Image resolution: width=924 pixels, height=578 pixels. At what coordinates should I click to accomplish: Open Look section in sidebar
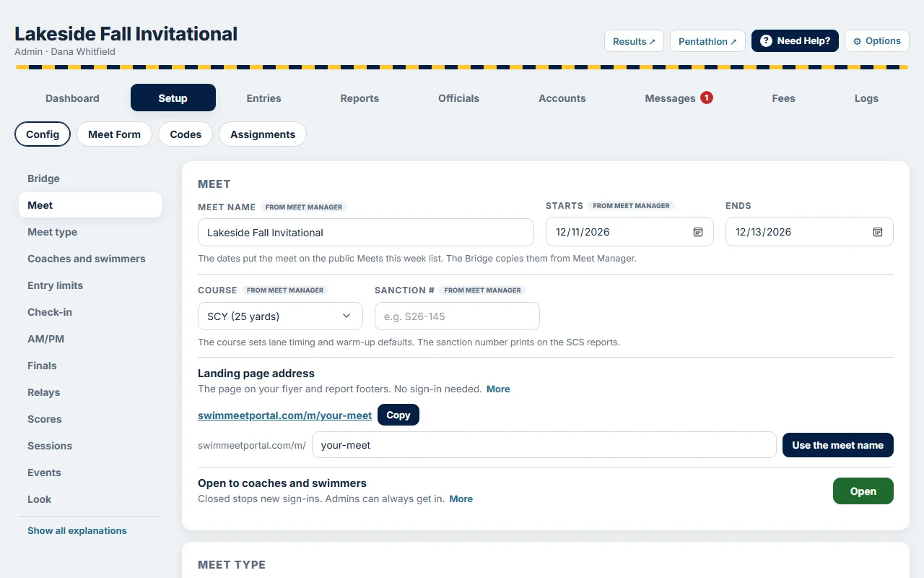point(90,499)
